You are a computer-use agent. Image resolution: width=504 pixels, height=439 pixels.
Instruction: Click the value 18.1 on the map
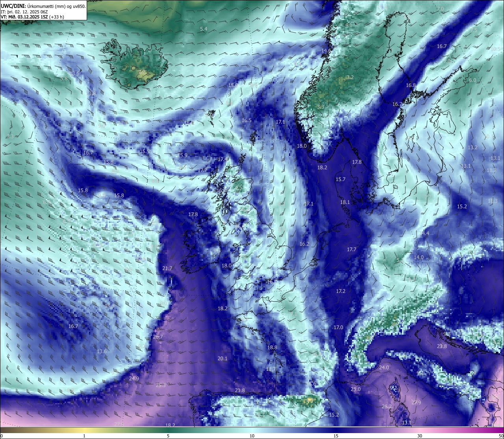point(345,202)
